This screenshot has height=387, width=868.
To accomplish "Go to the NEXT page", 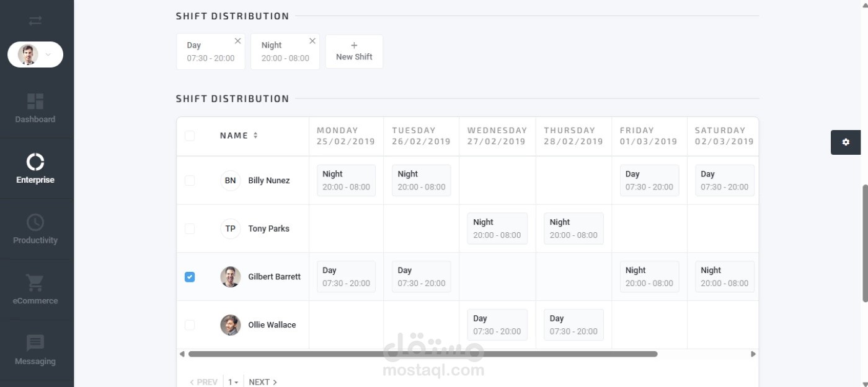I will (x=263, y=382).
